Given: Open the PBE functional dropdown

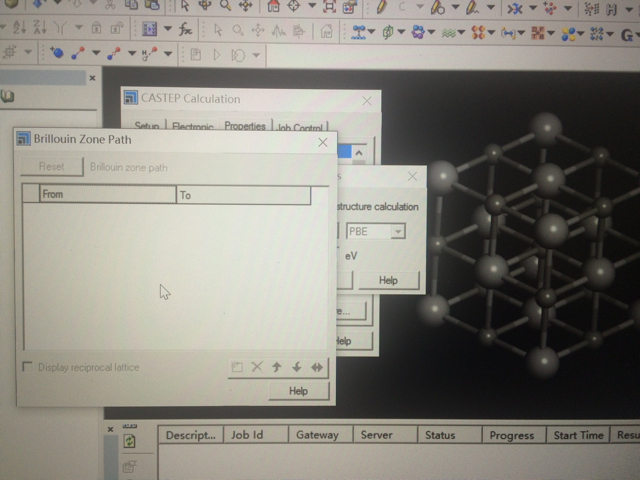Looking at the screenshot, I should click(x=398, y=231).
